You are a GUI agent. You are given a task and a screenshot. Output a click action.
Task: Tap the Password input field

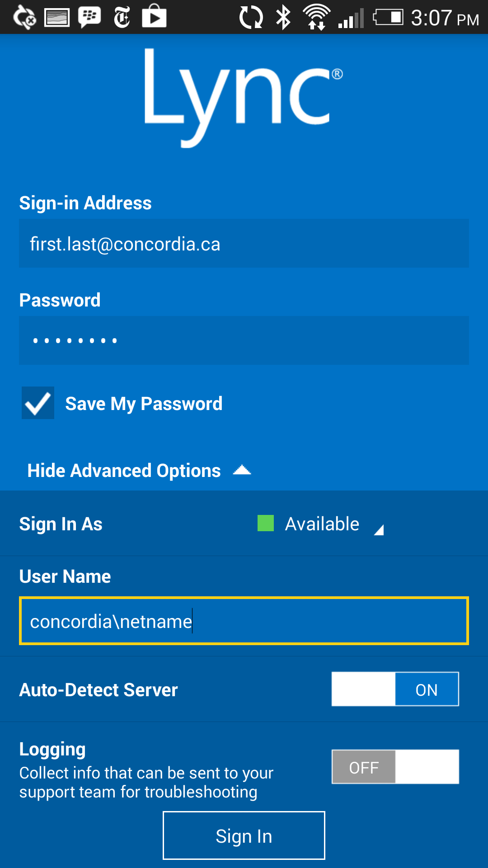coord(244,340)
